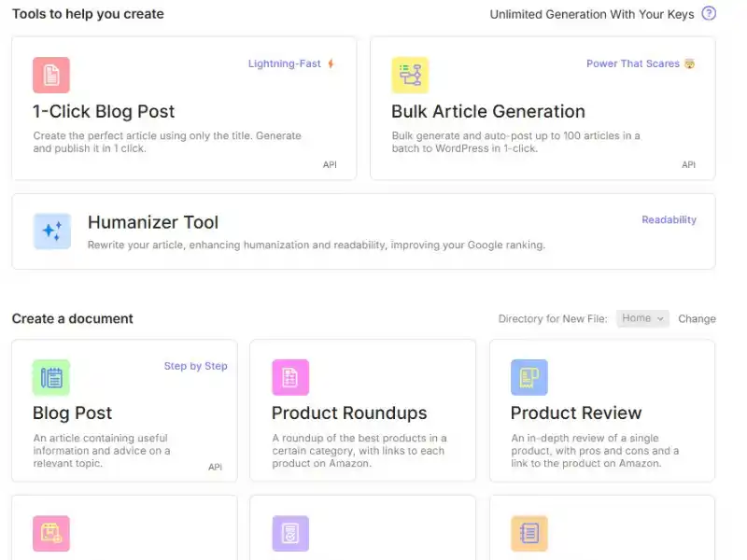Open the Home directory dropdown
The image size is (747, 560).
643,318
